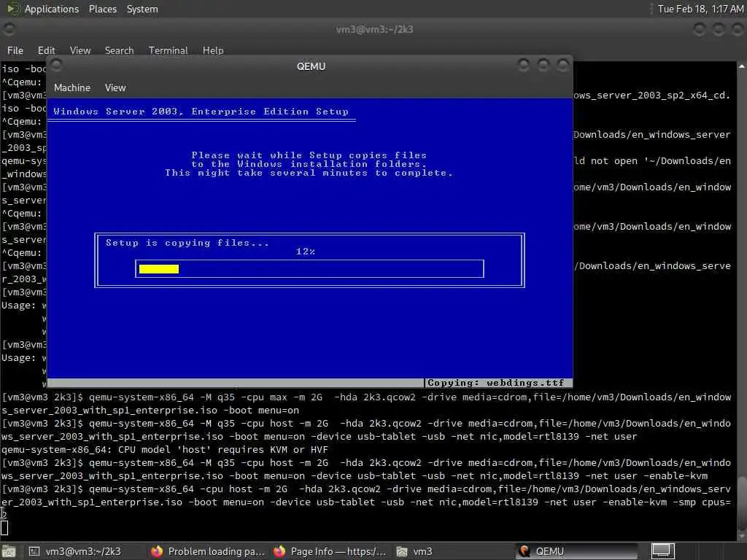This screenshot has height=560, width=747.
Task: Click the terminal cursor block at prompt
Action: coord(4,528)
